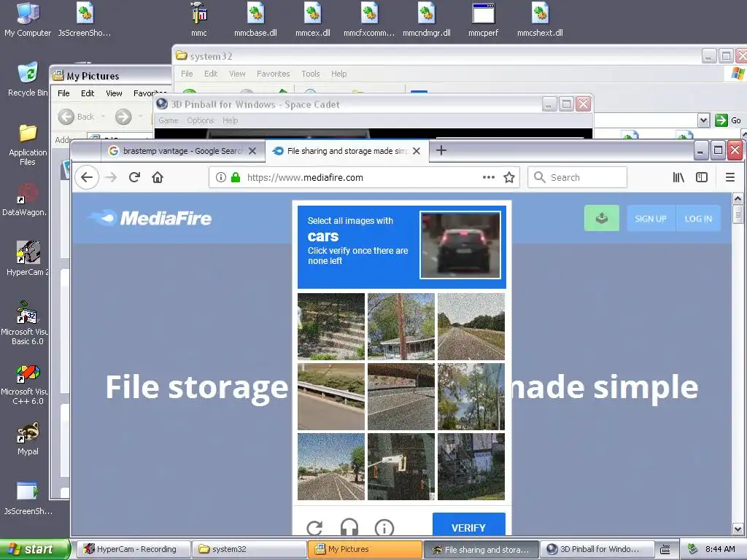Click the Go button in system32 window
This screenshot has height=560, width=747.
coord(729,120)
